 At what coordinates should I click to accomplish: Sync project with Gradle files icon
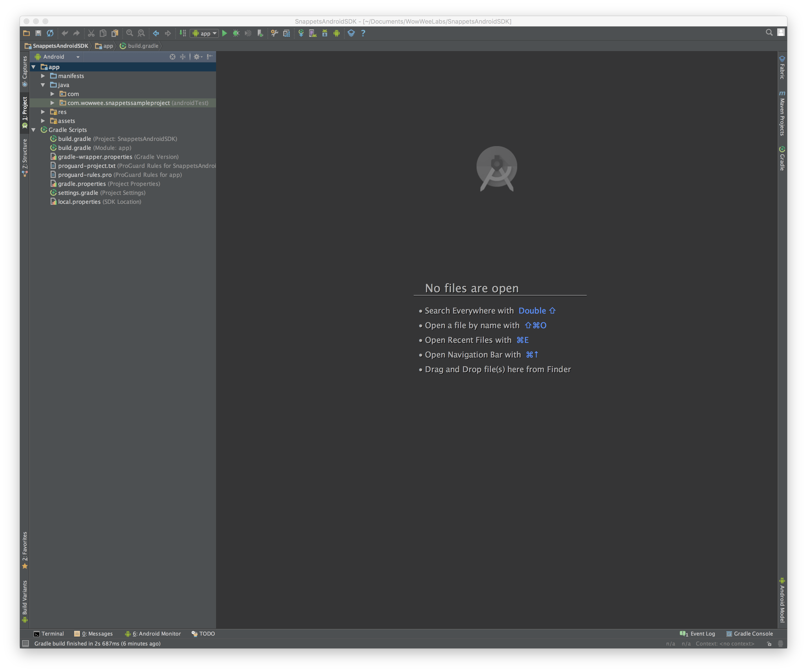tap(301, 33)
